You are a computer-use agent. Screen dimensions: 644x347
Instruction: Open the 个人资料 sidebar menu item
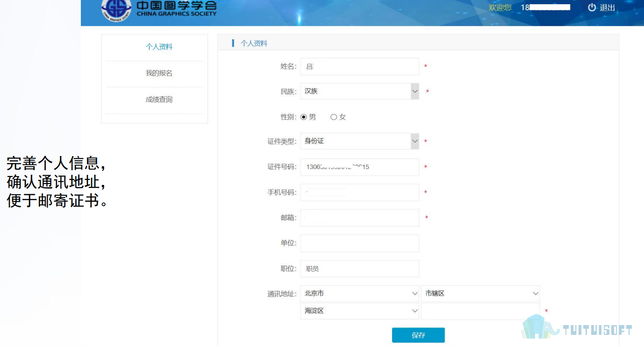tap(159, 47)
